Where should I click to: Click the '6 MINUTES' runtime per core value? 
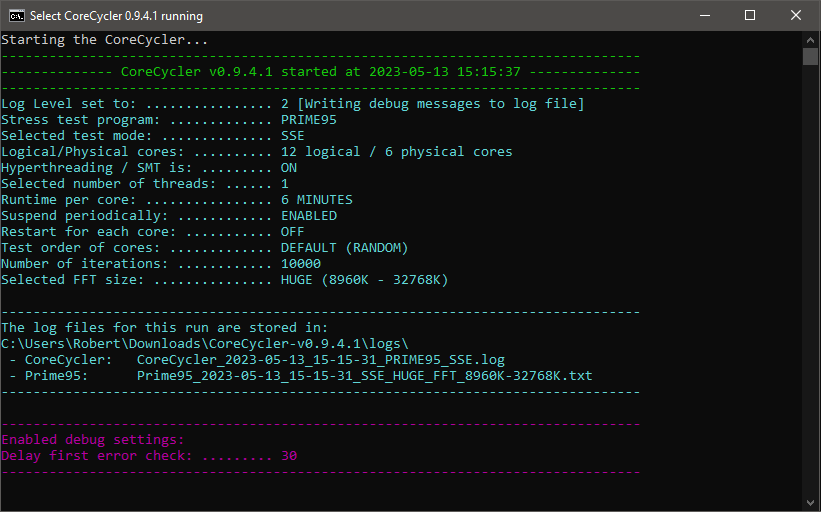[316, 200]
